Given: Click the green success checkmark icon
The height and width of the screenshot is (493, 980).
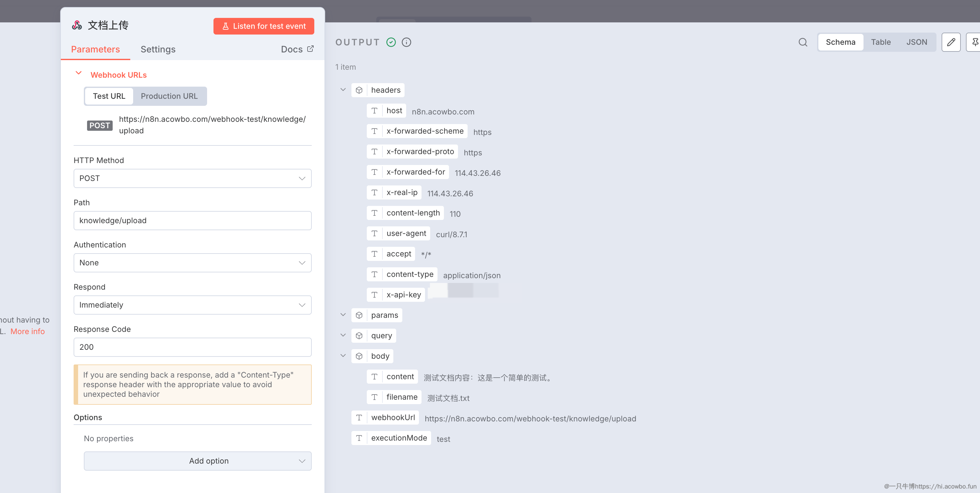Looking at the screenshot, I should pos(391,42).
